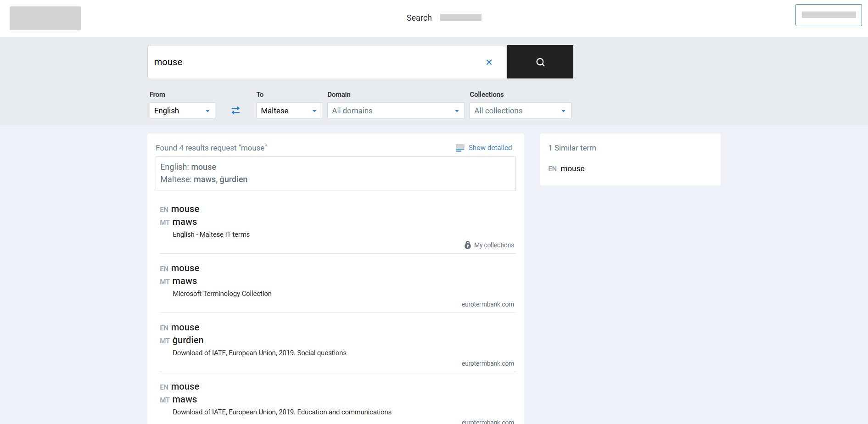Open the Search tab in header
Viewport: 868px width, 424px height.
coord(419,18)
